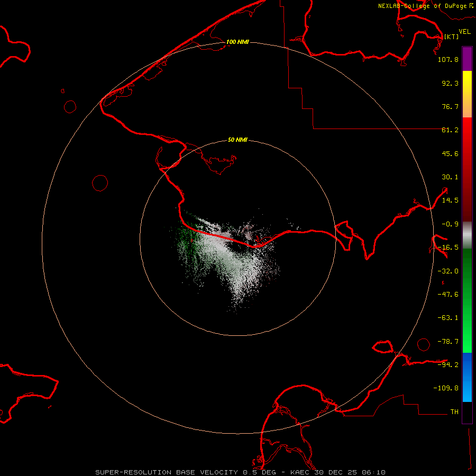Click the 30.1 legend value
This screenshot has width=476, height=476.
450,177
